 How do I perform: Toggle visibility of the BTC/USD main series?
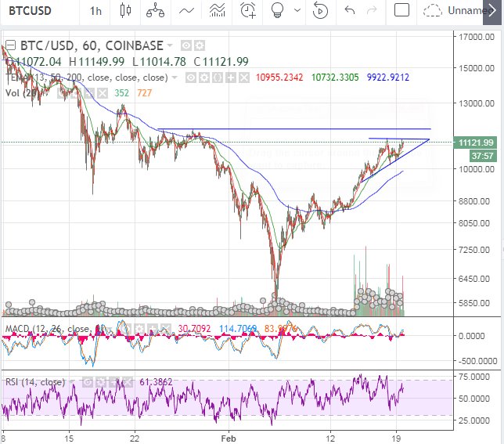tap(185, 45)
